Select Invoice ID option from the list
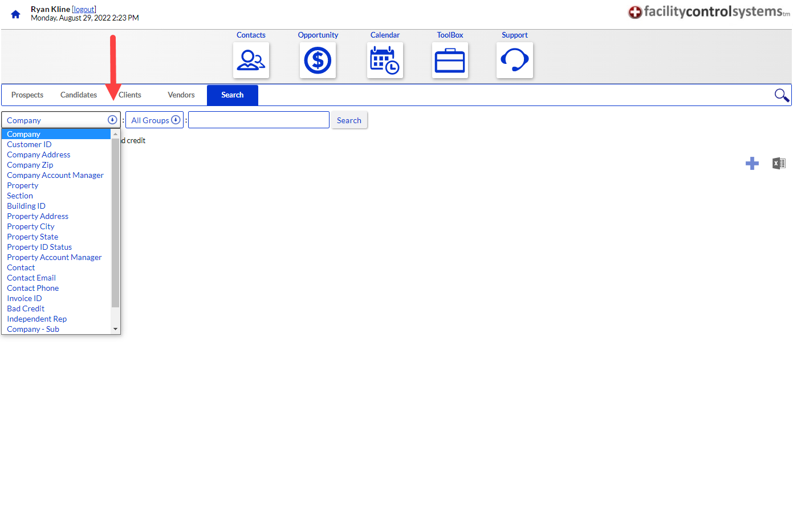Viewport: 793px width, 532px height. (x=25, y=299)
